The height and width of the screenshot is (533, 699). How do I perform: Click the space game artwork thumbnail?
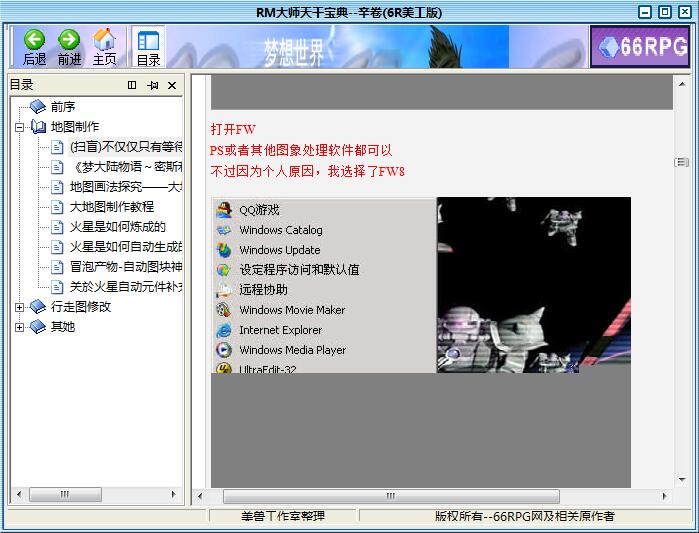(534, 285)
